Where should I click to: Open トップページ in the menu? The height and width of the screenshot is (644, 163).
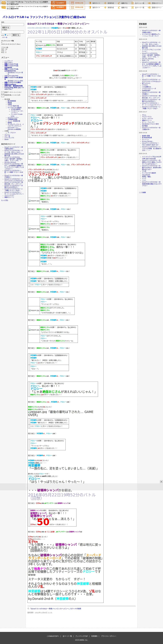9,61
